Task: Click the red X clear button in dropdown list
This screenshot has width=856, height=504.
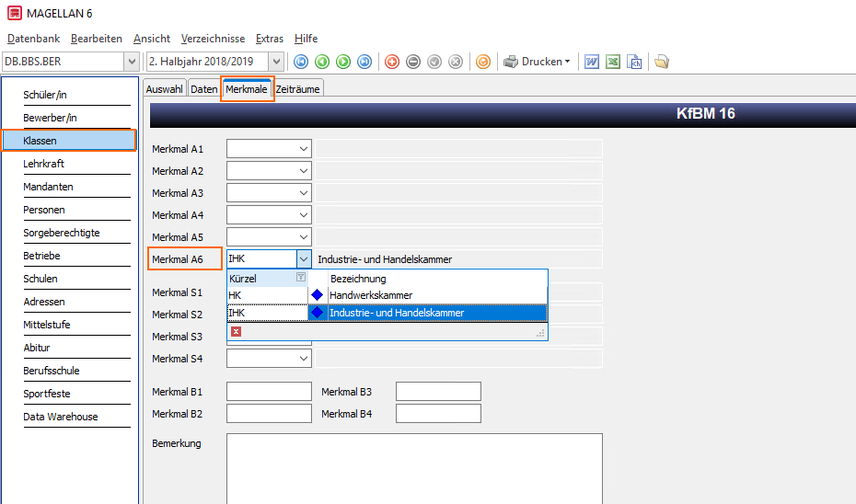Action: point(236,332)
